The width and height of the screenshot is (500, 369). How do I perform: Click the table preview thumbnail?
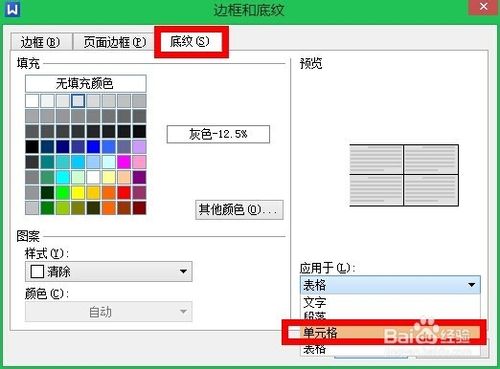[404, 175]
